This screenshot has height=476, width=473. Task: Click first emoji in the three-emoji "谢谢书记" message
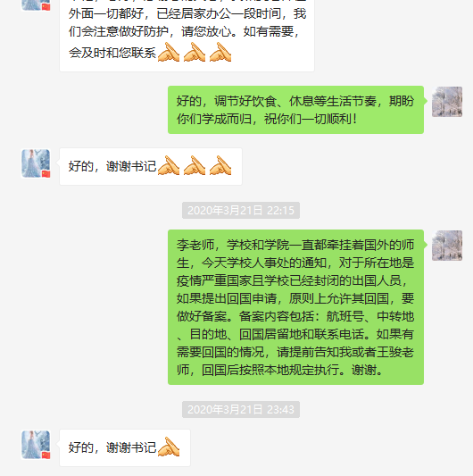pyautogui.click(x=169, y=165)
